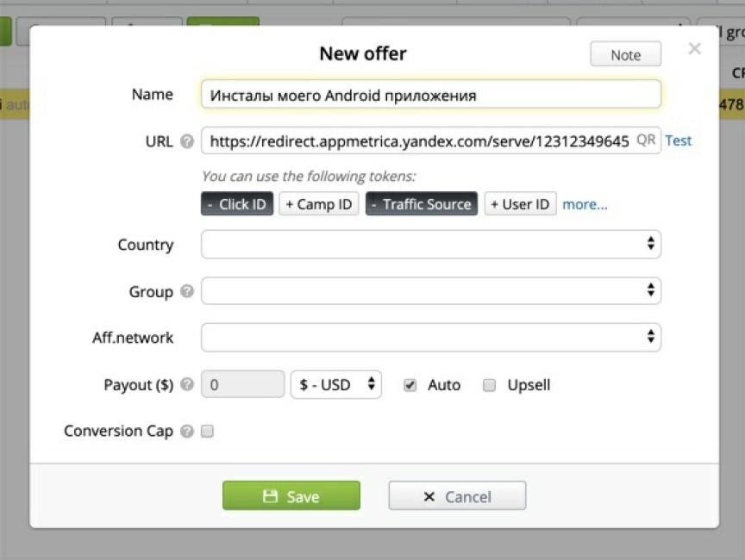The width and height of the screenshot is (745, 560).
Task: Open the Aff.network dropdown
Action: tap(431, 338)
